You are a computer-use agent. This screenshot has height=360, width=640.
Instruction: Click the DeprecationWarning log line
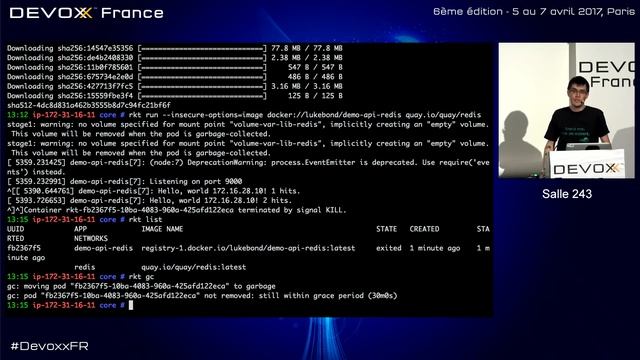point(248,167)
